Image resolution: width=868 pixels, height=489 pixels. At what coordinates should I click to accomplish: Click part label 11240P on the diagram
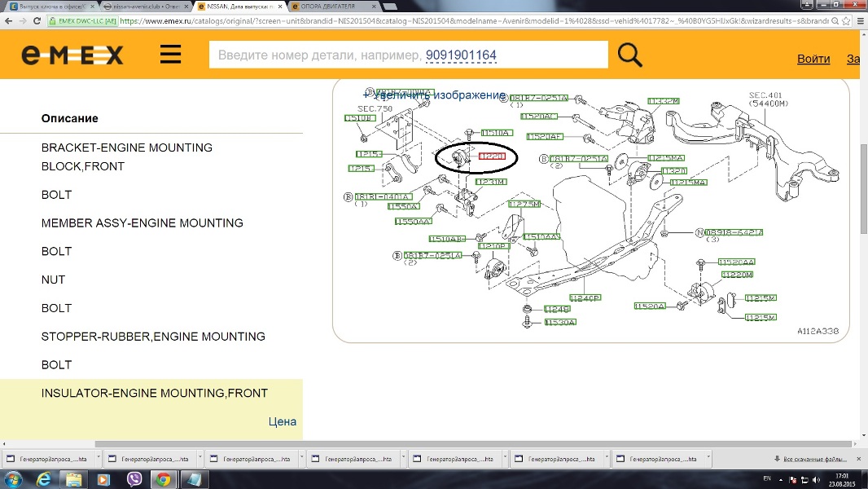tap(585, 297)
